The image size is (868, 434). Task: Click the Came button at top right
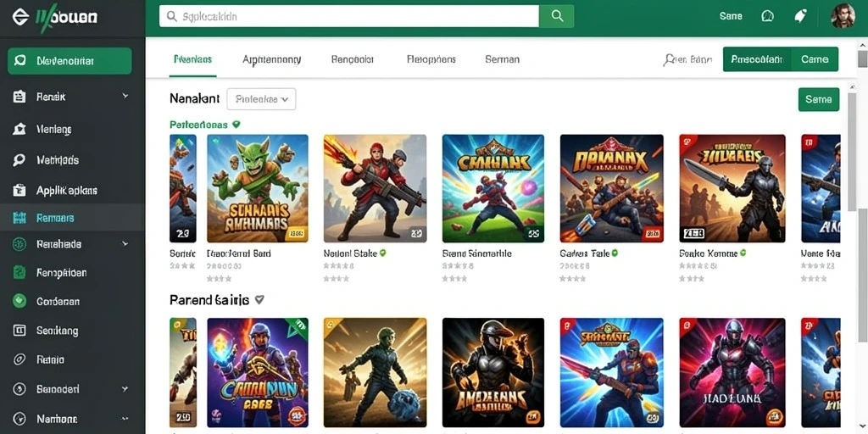(x=815, y=59)
